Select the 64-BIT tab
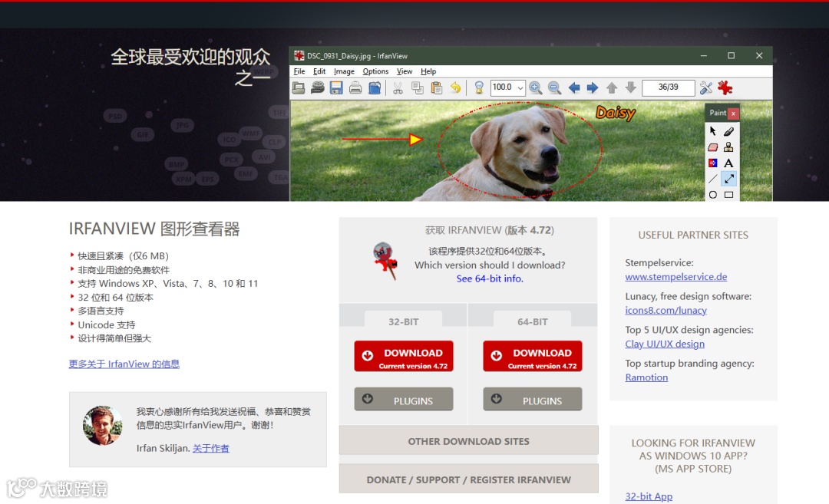Viewport: 829px width, 504px height. (533, 321)
